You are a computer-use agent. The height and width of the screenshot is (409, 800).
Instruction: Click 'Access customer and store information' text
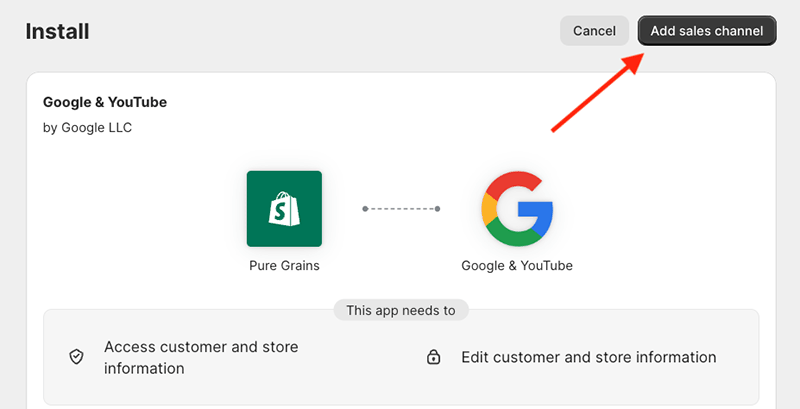201,357
